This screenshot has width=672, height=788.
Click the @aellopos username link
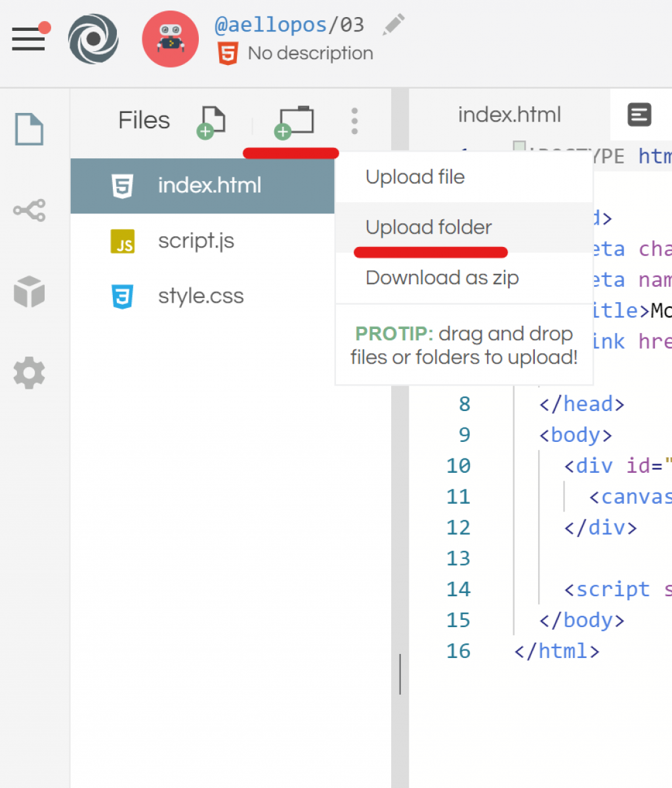(x=270, y=25)
